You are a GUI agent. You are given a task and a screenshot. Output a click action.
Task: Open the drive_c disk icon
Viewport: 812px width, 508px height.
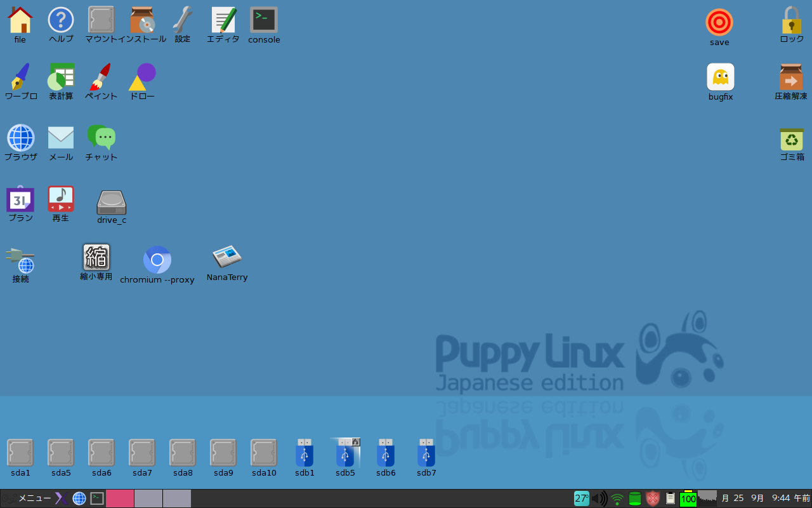[112, 202]
